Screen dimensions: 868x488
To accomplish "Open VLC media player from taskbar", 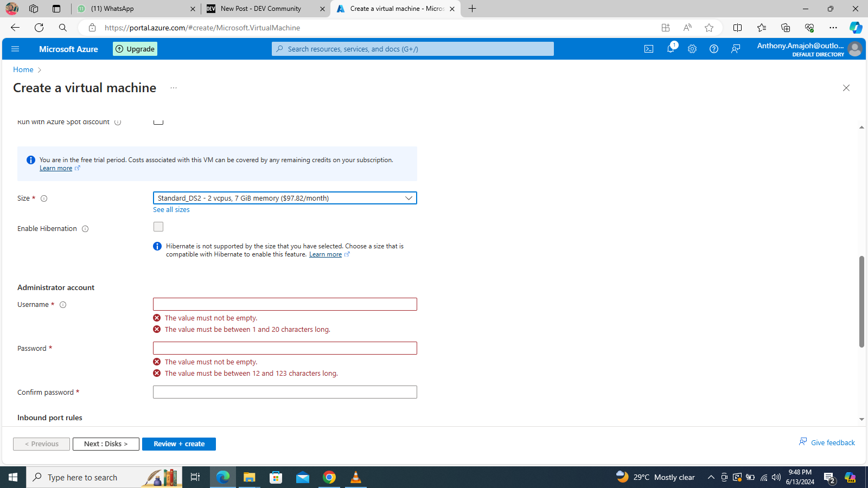I will pos(356,477).
